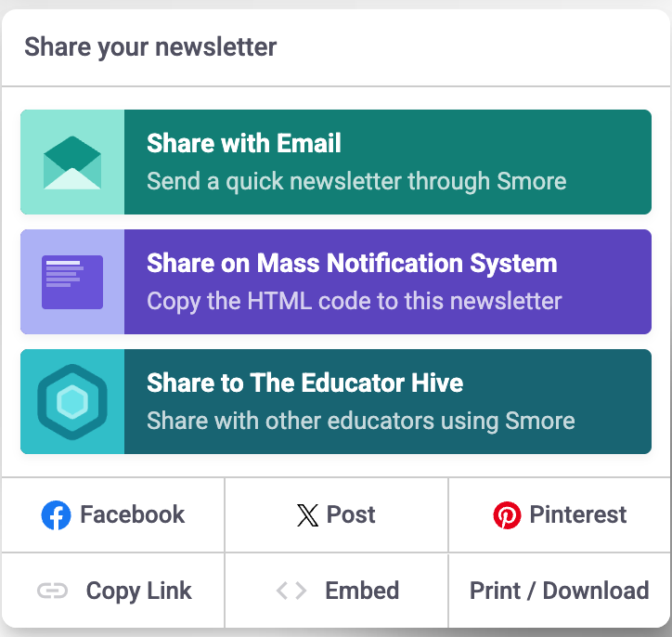Copy Link to the newsletter

[138, 591]
